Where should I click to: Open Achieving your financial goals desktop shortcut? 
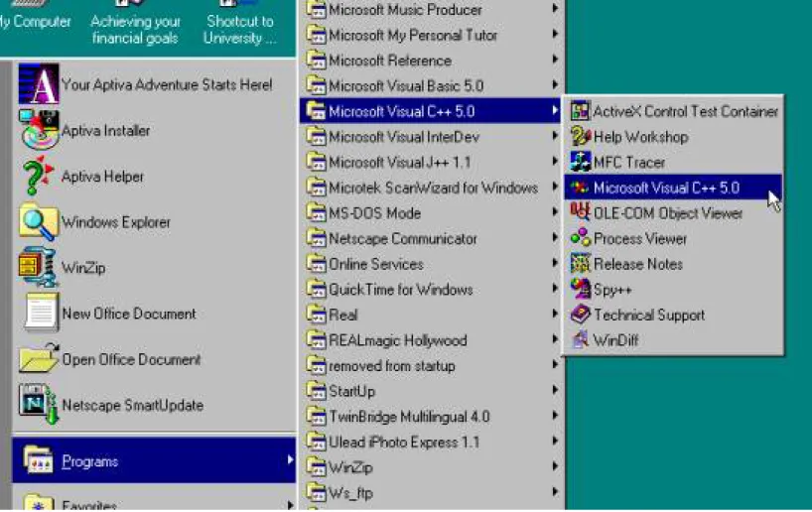(135, 23)
